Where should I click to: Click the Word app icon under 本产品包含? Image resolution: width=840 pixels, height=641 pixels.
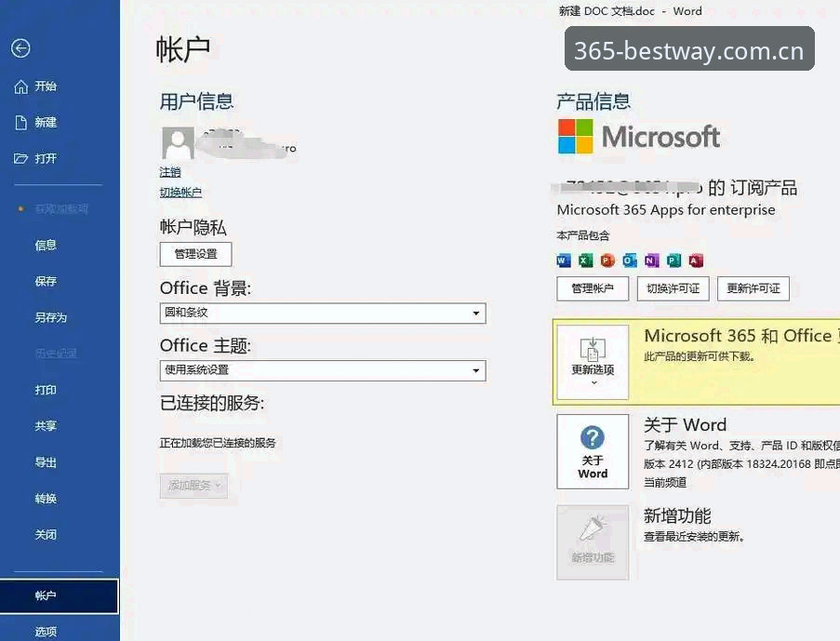tap(564, 260)
